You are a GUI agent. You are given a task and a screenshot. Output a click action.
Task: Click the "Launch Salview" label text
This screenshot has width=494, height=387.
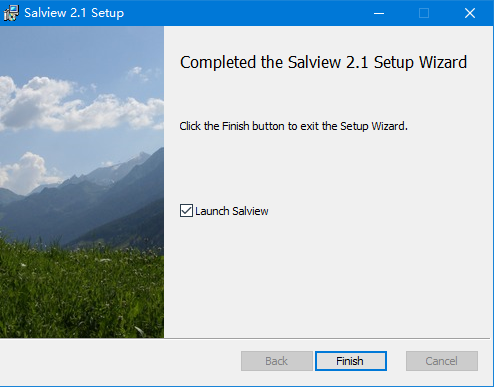(x=232, y=211)
